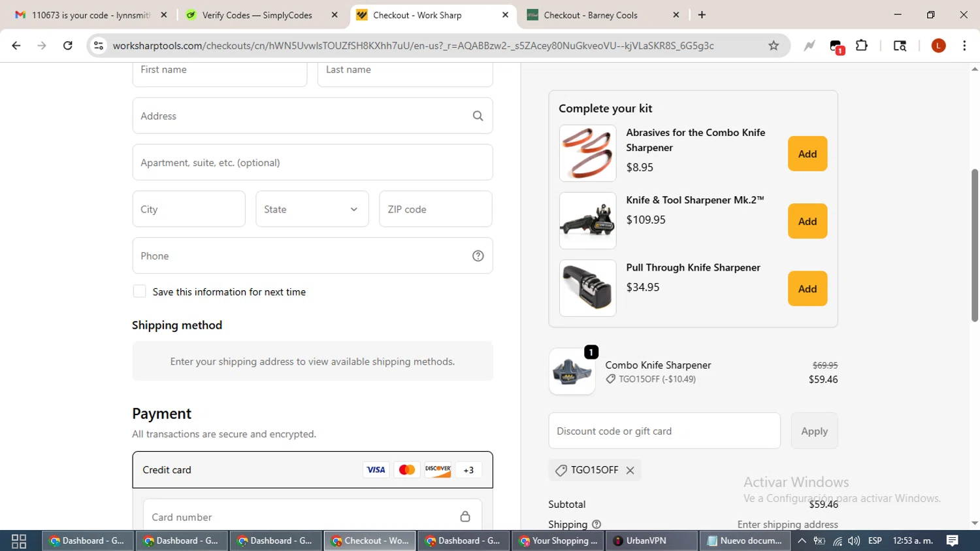Switch to the Checkout Barney Cools tab
The width and height of the screenshot is (980, 551).
tap(604, 14)
